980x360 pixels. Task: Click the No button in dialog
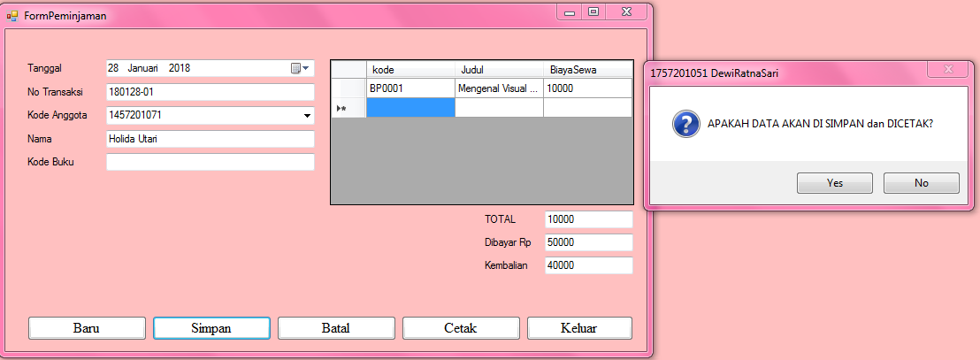click(x=921, y=183)
